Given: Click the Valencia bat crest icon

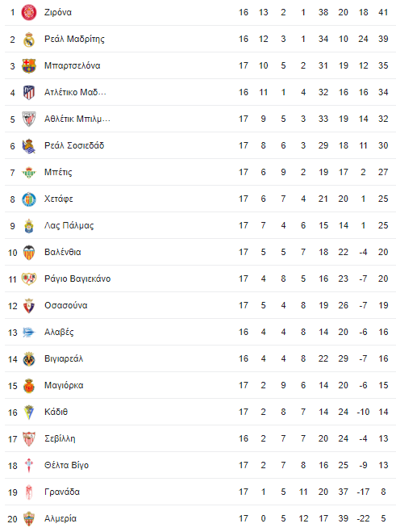Looking at the screenshot, I should point(29,253).
